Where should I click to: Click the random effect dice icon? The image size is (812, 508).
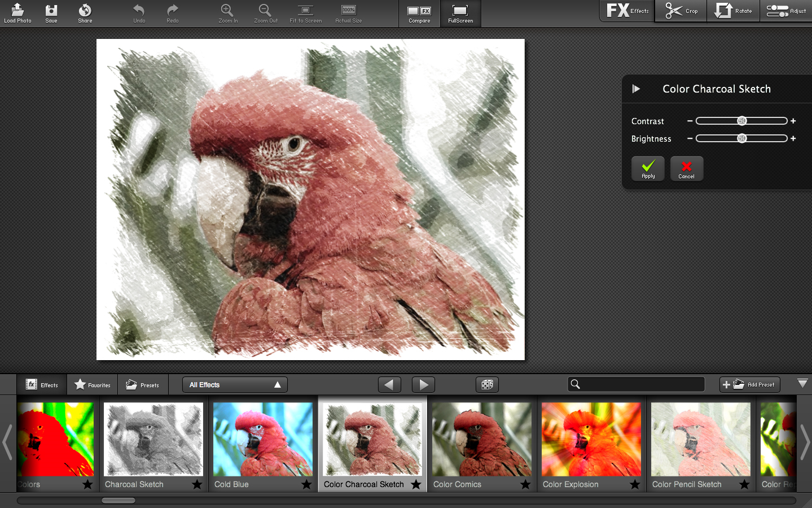487,385
